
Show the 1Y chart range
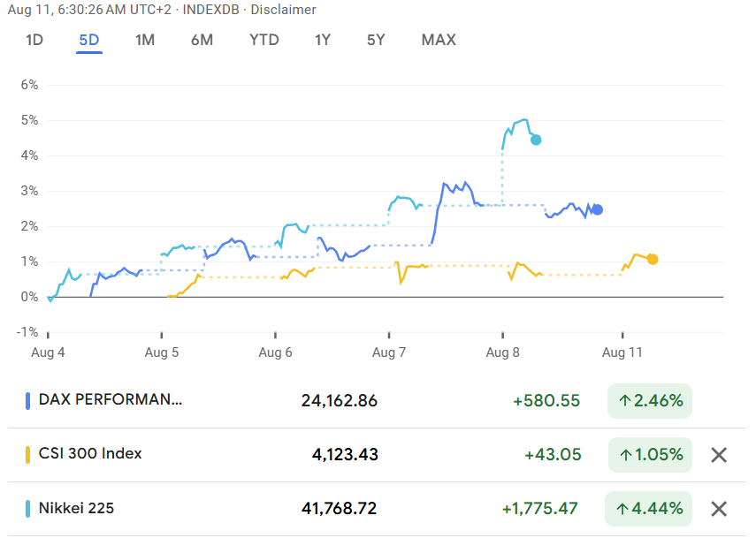pos(323,40)
